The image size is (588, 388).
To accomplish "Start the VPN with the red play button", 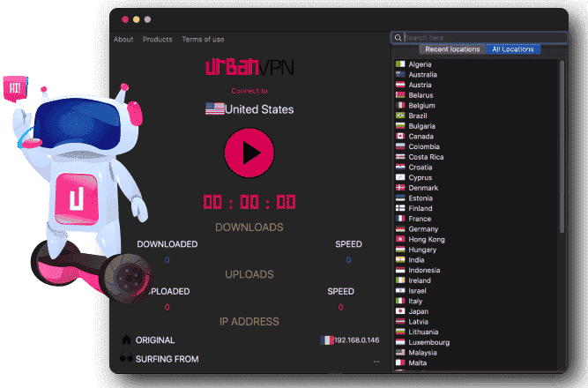I will [x=249, y=153].
